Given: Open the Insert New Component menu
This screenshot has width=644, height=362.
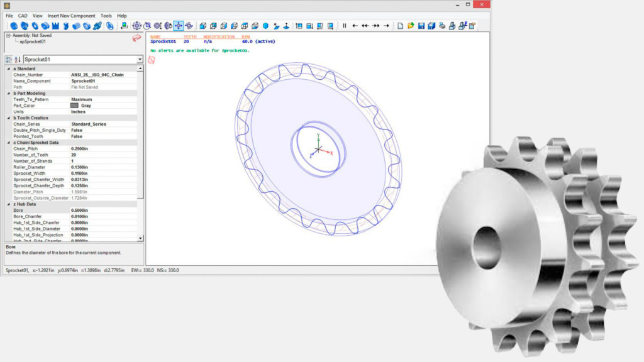Looking at the screenshot, I should pos(71,16).
